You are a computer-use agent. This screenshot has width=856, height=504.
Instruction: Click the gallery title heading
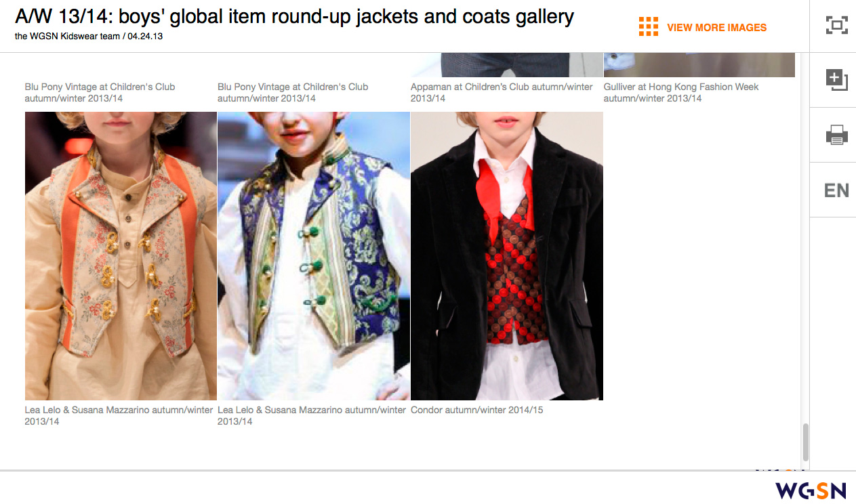coord(295,16)
